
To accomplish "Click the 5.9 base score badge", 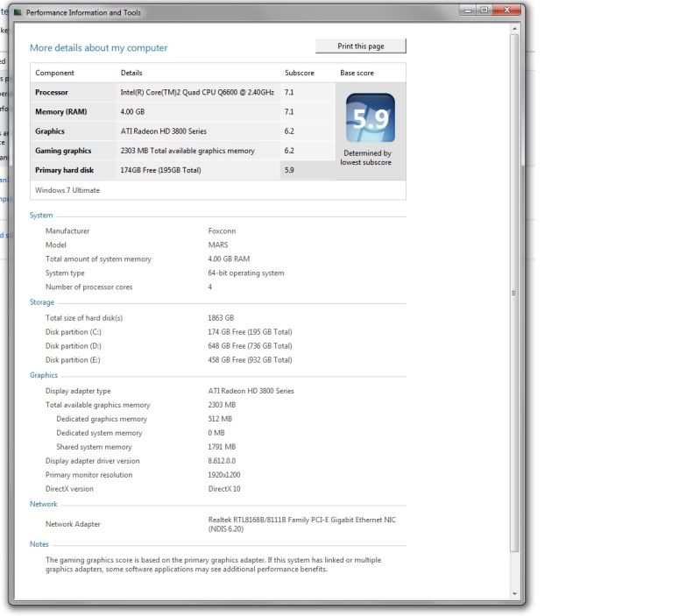I will click(370, 118).
